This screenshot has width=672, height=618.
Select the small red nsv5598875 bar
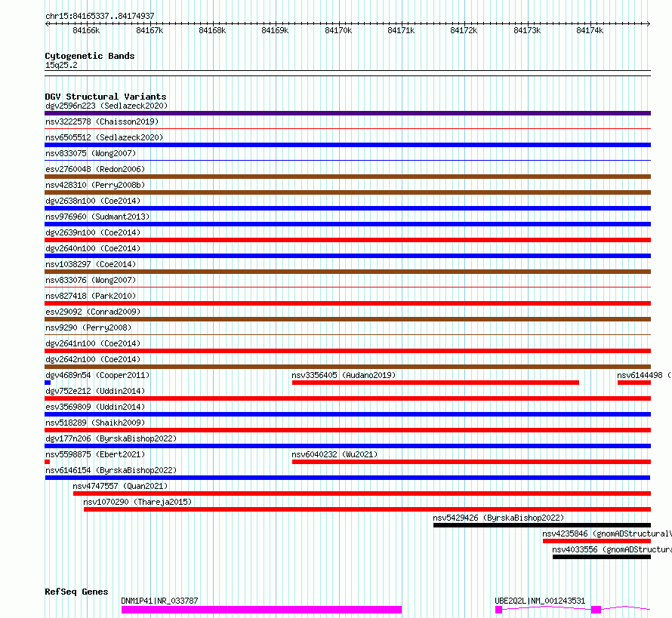coord(47,462)
